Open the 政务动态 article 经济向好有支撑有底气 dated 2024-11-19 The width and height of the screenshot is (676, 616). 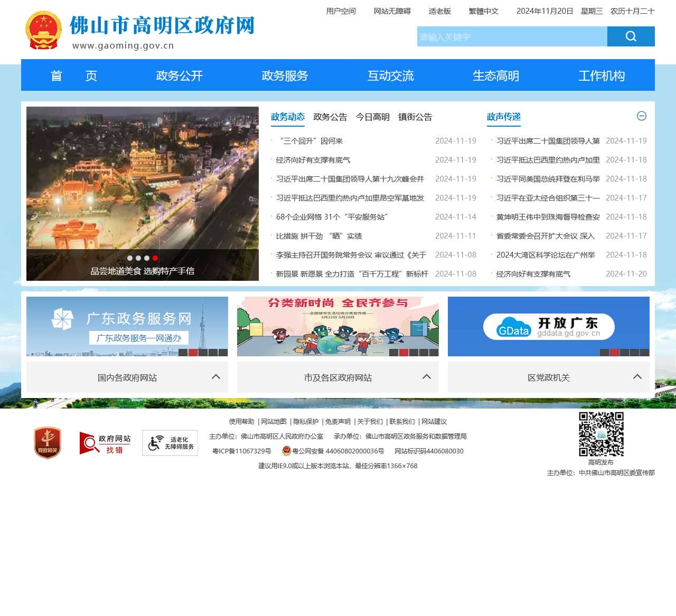tap(313, 160)
